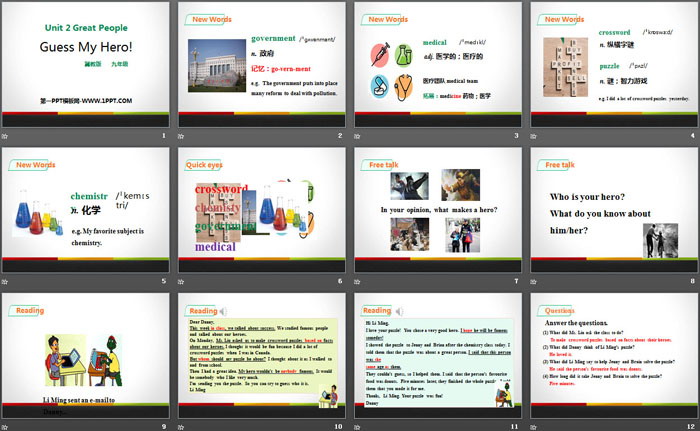The height and width of the screenshot is (431, 700).
Task: Select the 'Guess My Hero!' title slide
Action: tap(86, 64)
